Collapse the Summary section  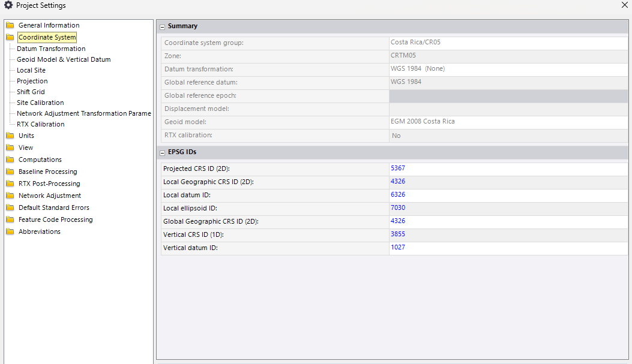click(x=163, y=26)
